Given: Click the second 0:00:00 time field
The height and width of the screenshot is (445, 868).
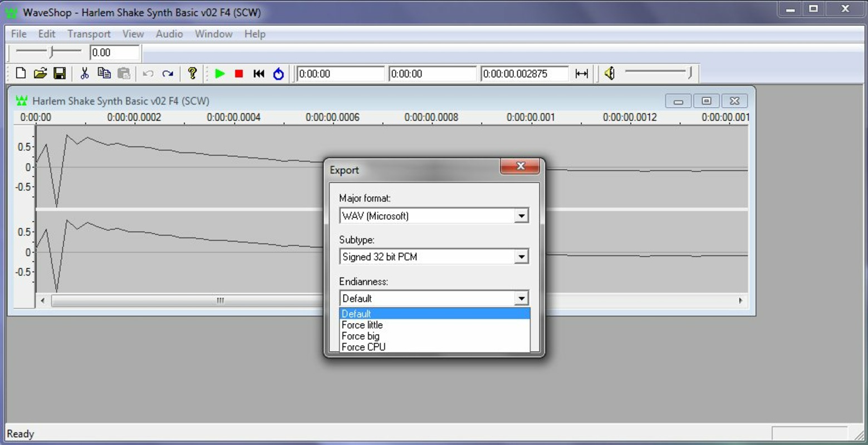Looking at the screenshot, I should pyautogui.click(x=433, y=73).
